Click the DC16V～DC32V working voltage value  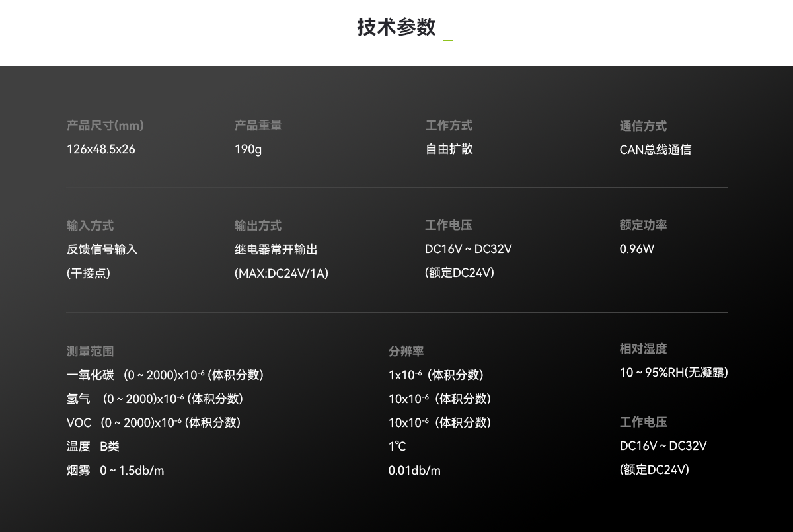click(467, 249)
